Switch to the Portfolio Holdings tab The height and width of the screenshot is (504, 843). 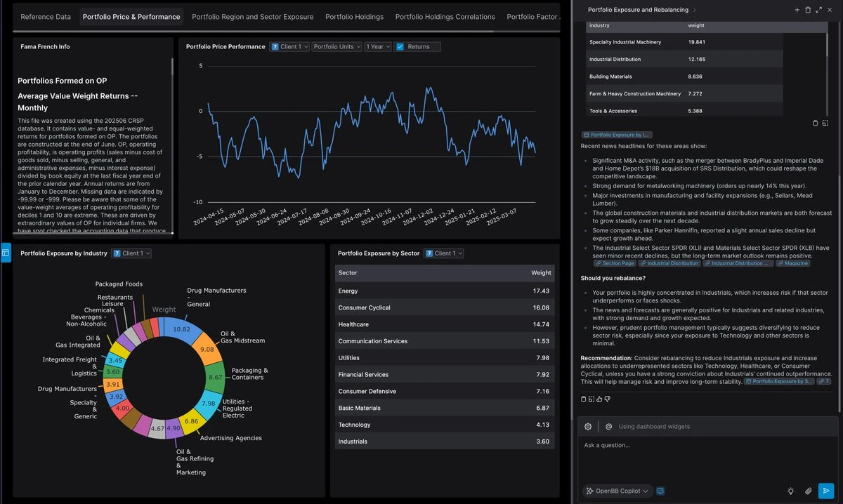354,16
